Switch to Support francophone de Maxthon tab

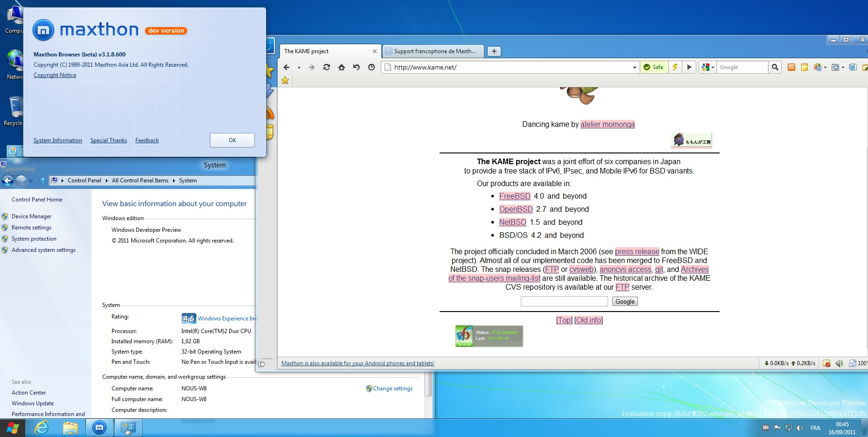(x=434, y=51)
